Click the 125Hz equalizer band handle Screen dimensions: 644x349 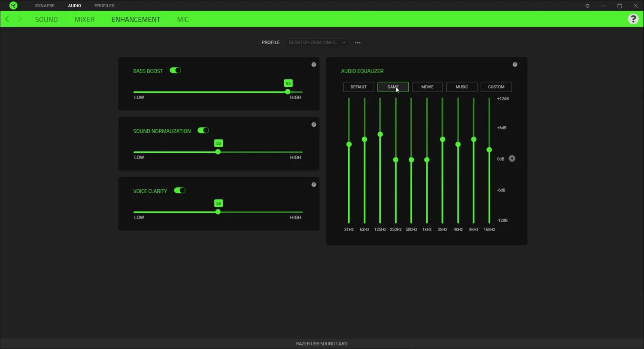[380, 134]
